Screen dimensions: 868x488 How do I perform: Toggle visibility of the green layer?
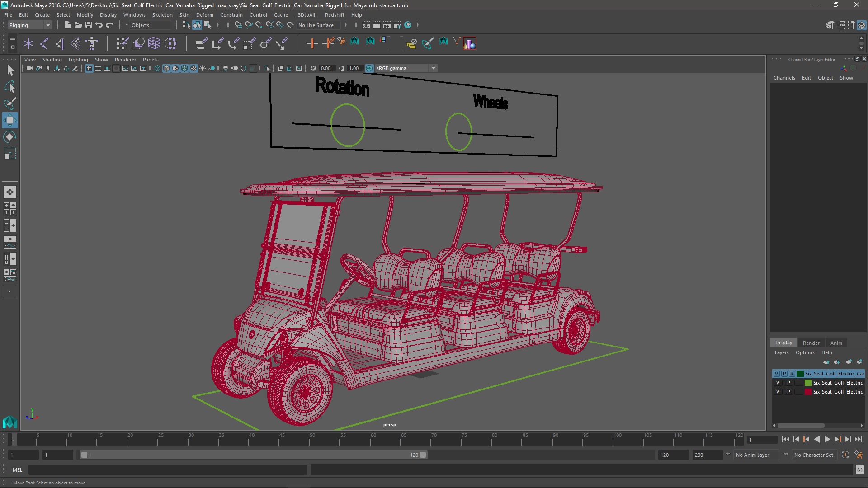[778, 383]
